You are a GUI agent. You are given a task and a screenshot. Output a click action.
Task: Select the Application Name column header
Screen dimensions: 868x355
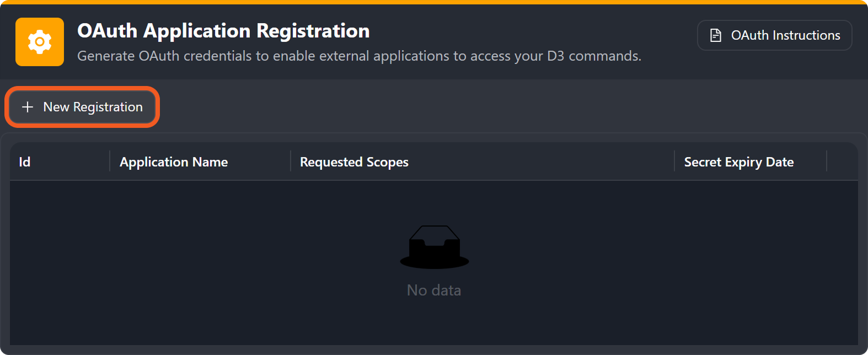coord(174,162)
